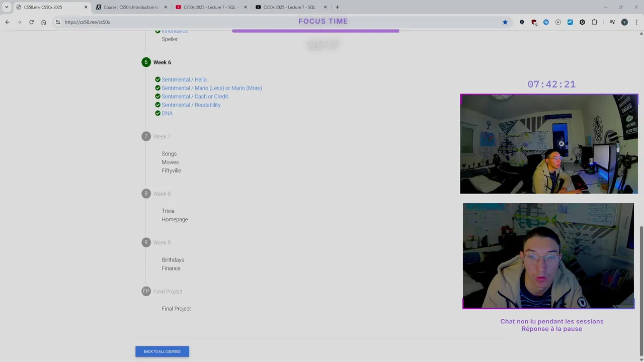Click the grey FP Final Project badge
The width and height of the screenshot is (644, 362).
(x=146, y=291)
